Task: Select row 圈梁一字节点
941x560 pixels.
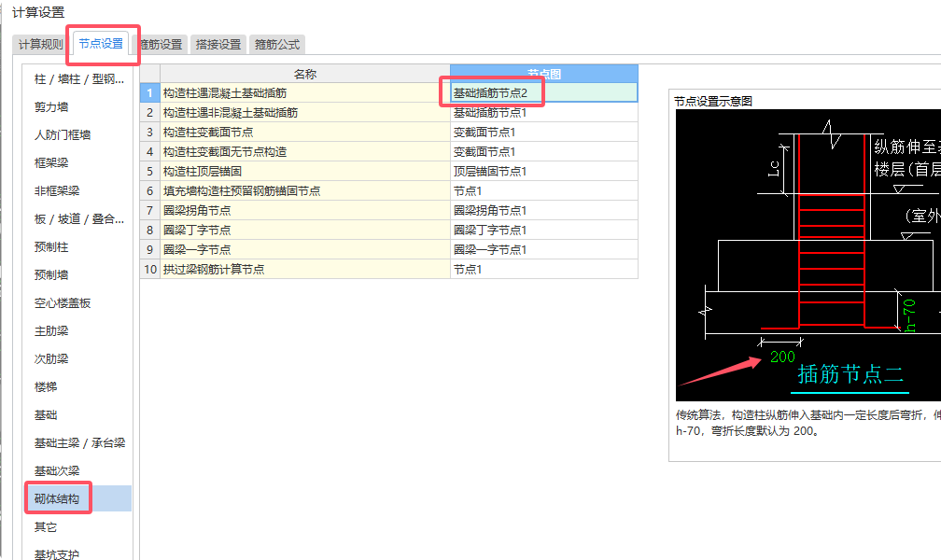Action: tap(305, 250)
